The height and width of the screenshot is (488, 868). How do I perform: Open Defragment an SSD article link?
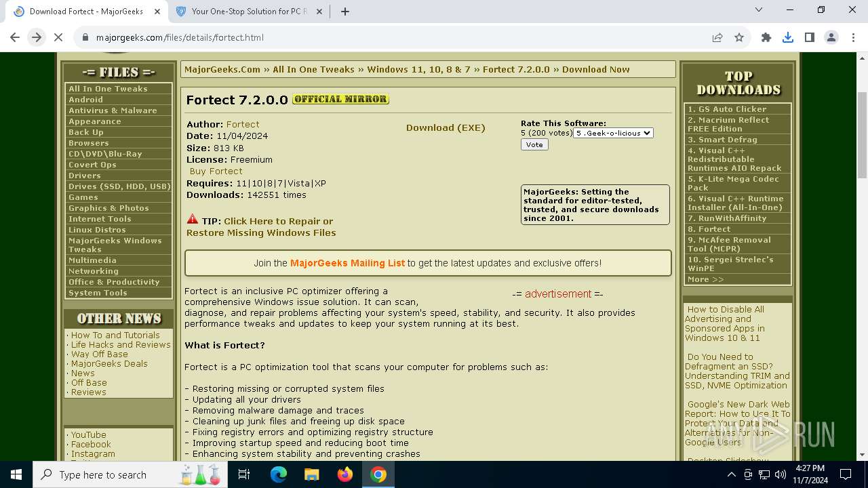tap(737, 371)
